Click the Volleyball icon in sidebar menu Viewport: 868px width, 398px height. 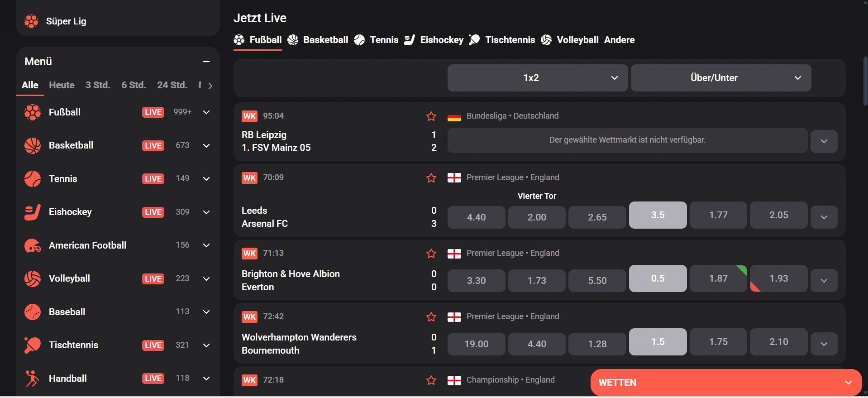point(33,278)
